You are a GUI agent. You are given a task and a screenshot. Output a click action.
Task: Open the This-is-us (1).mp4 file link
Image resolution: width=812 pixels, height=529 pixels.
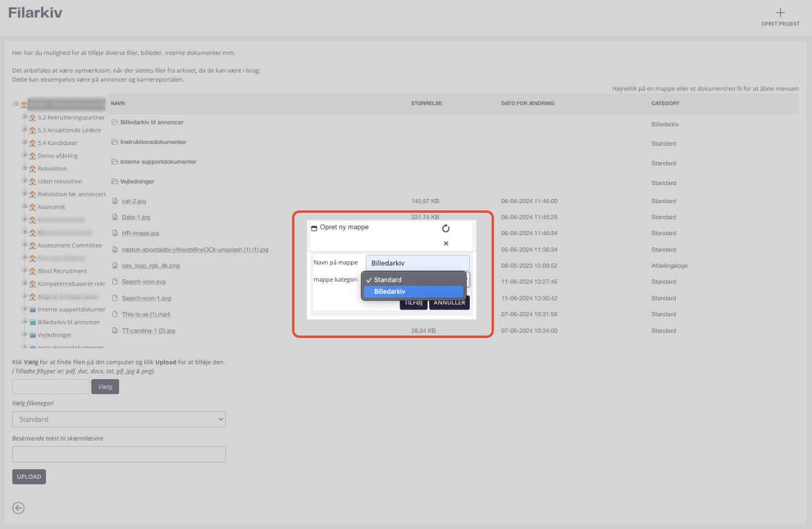coord(146,314)
